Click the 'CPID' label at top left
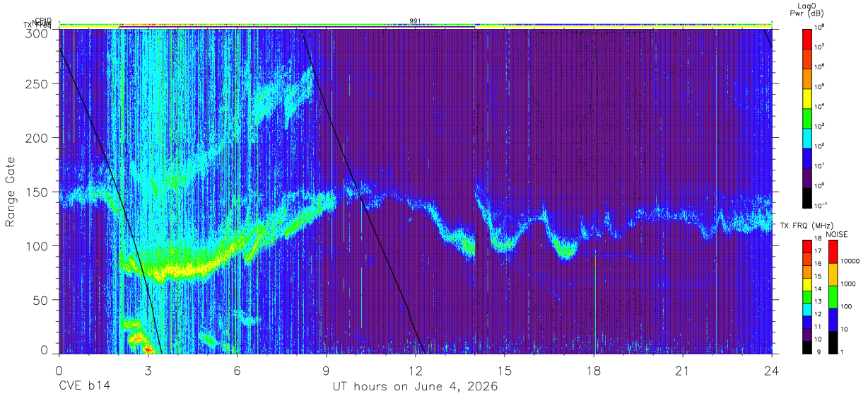Image resolution: width=868 pixels, height=401 pixels. 43,21
